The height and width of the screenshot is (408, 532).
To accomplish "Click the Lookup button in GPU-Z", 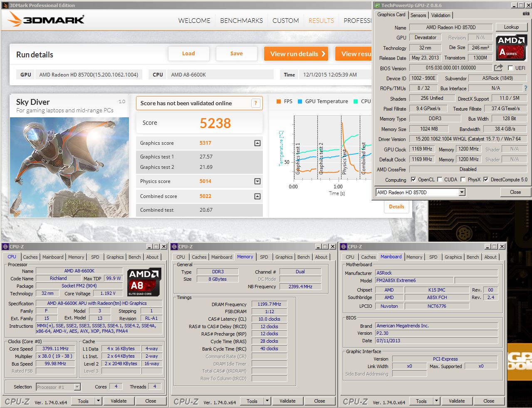I will [511, 27].
